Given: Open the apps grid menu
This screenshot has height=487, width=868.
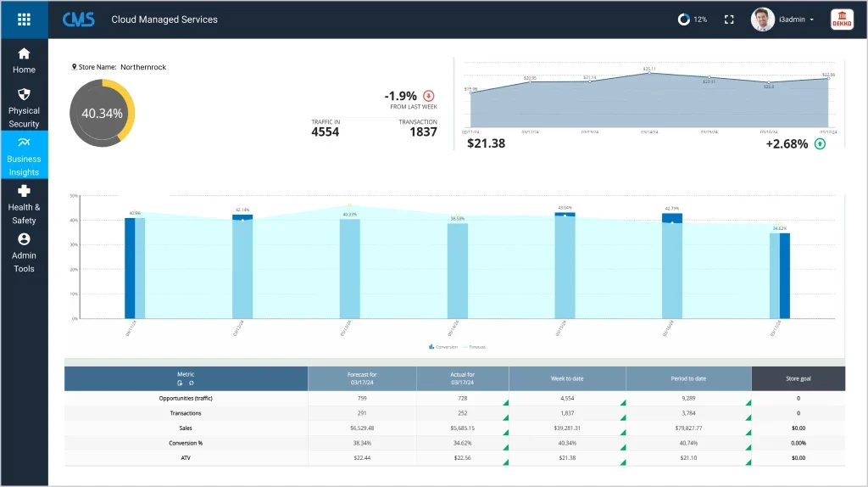Looking at the screenshot, I should point(24,19).
